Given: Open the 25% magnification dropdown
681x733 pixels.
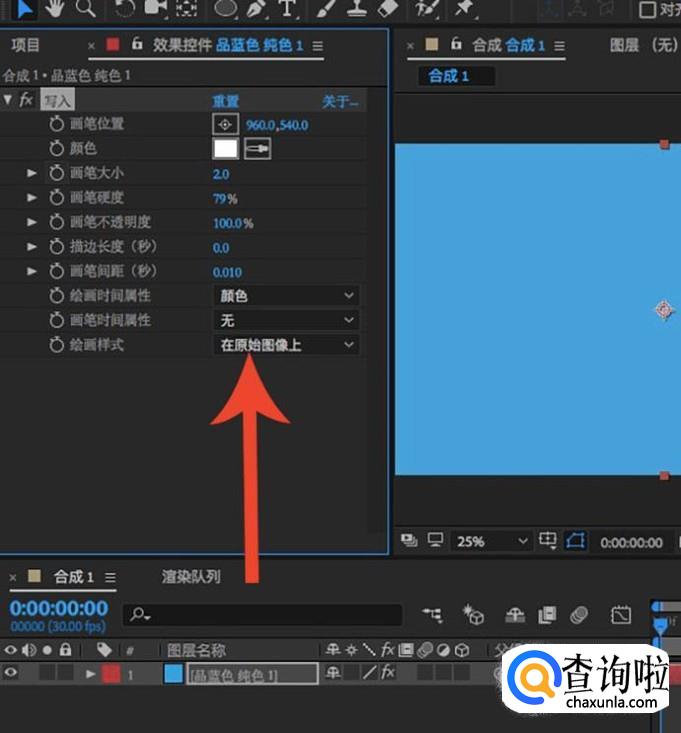Looking at the screenshot, I should [490, 541].
